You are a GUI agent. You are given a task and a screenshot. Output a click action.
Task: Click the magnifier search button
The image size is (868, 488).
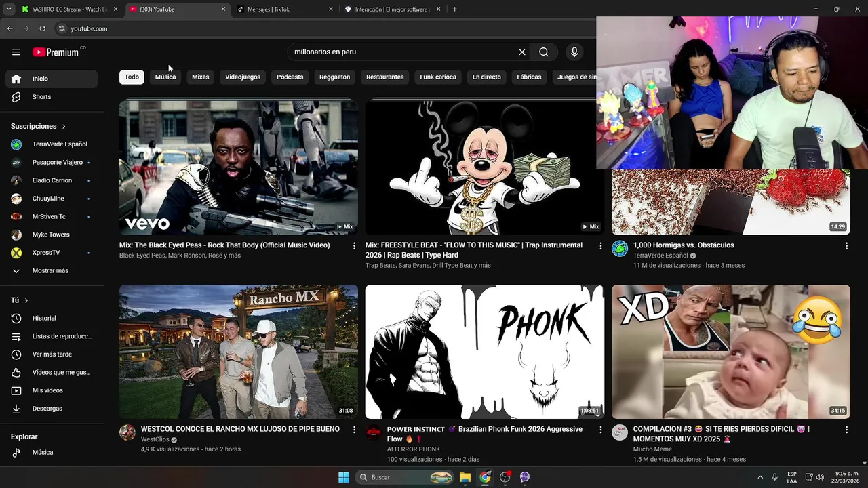point(544,52)
